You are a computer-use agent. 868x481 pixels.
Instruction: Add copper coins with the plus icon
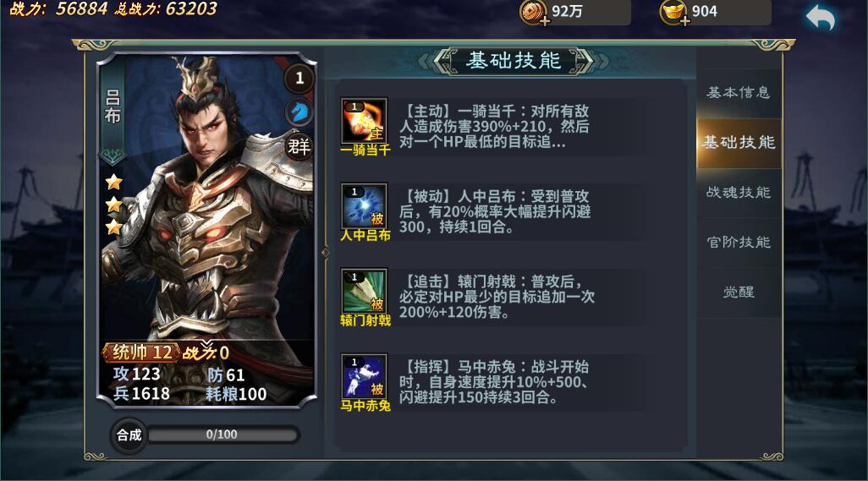[x=545, y=21]
